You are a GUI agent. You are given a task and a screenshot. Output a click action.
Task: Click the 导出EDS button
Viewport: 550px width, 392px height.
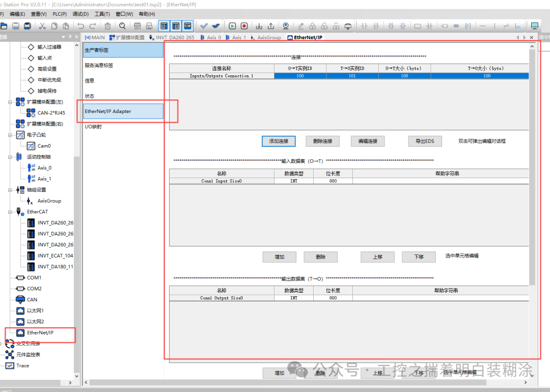point(425,142)
